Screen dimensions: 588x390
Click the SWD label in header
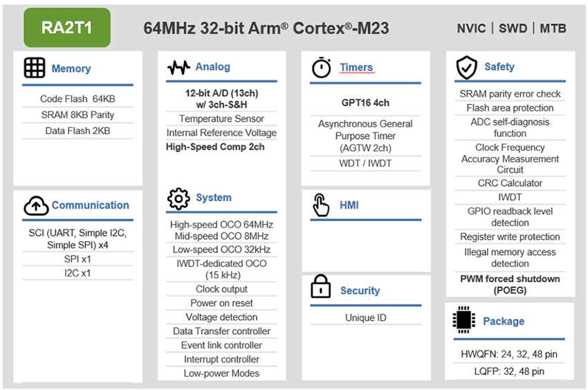click(x=513, y=28)
